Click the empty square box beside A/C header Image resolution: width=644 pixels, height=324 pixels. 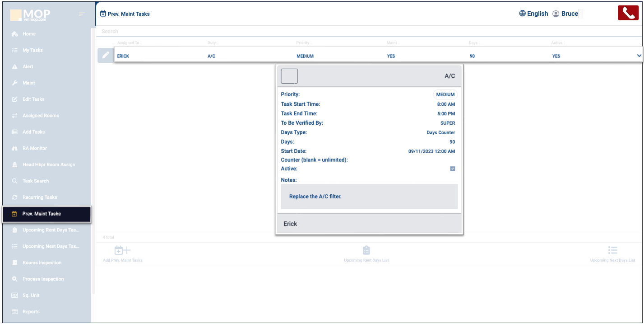click(x=289, y=76)
